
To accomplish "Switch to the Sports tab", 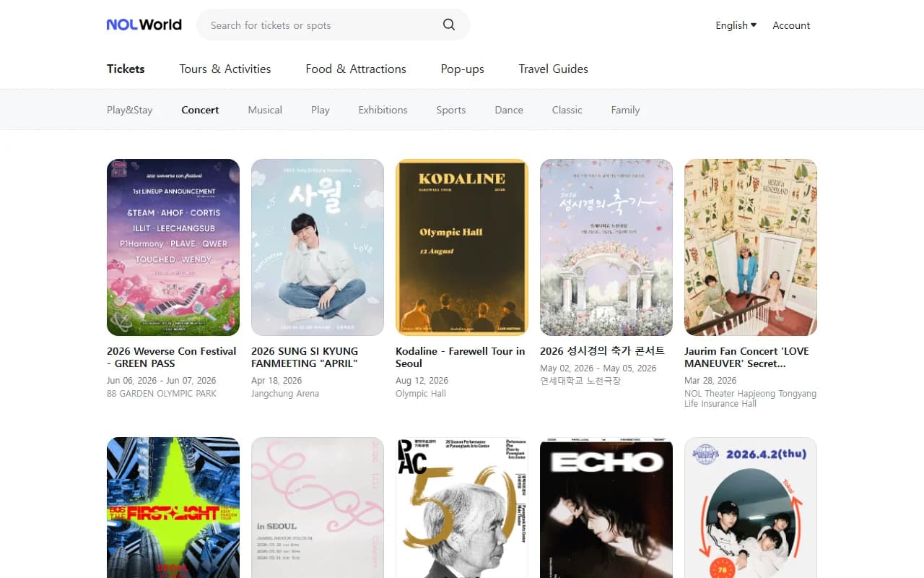I will click(x=450, y=109).
